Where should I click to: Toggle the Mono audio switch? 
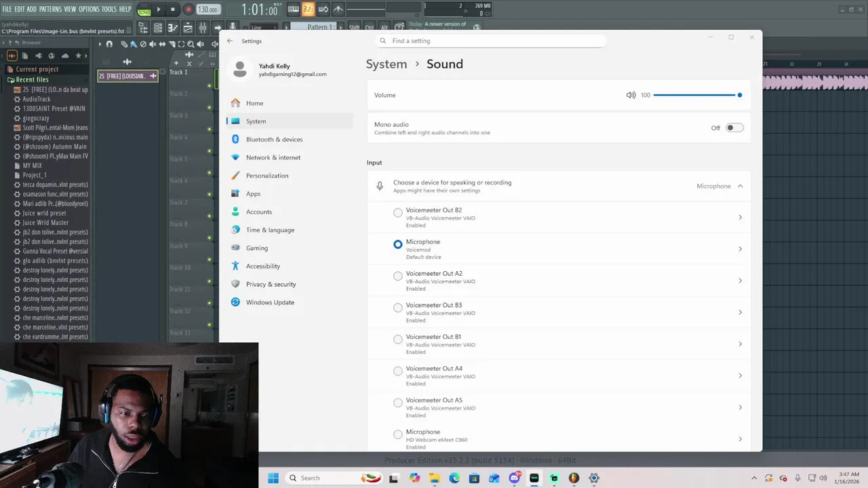coord(734,127)
